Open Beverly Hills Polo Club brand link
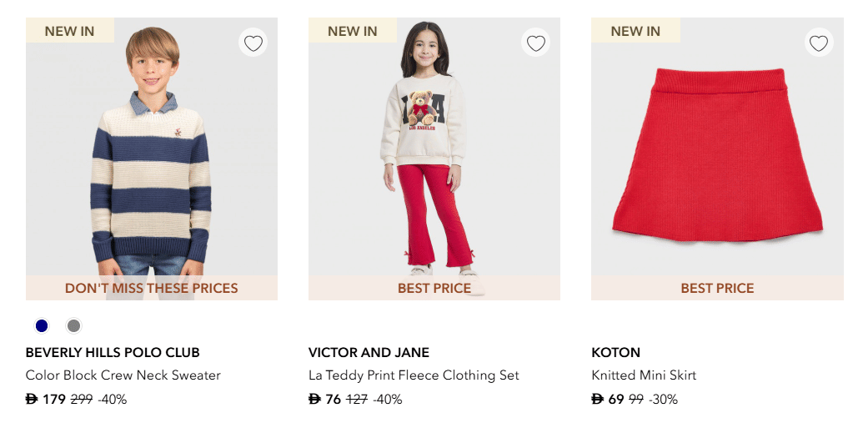Viewport: 868px width, 423px height. [113, 352]
